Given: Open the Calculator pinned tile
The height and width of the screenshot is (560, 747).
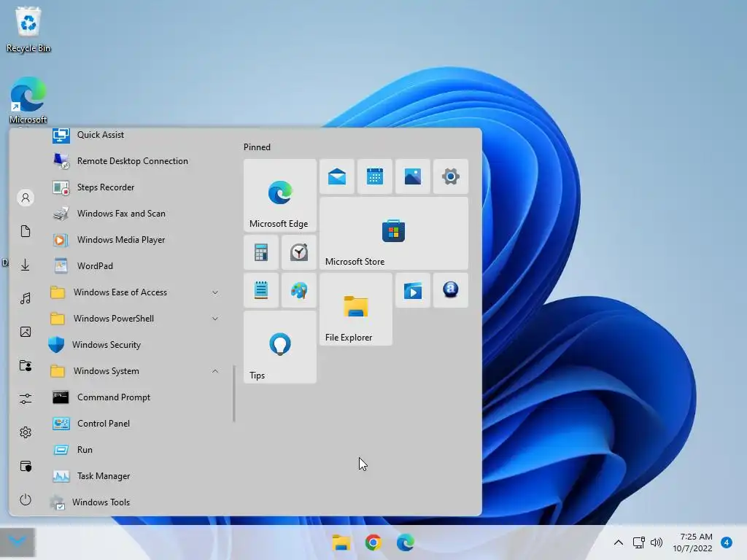Looking at the screenshot, I should coord(261,252).
